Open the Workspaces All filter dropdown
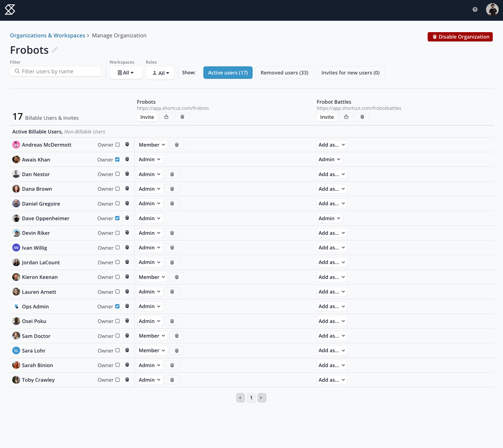Screen dimensions: 503x448 (x=126, y=73)
